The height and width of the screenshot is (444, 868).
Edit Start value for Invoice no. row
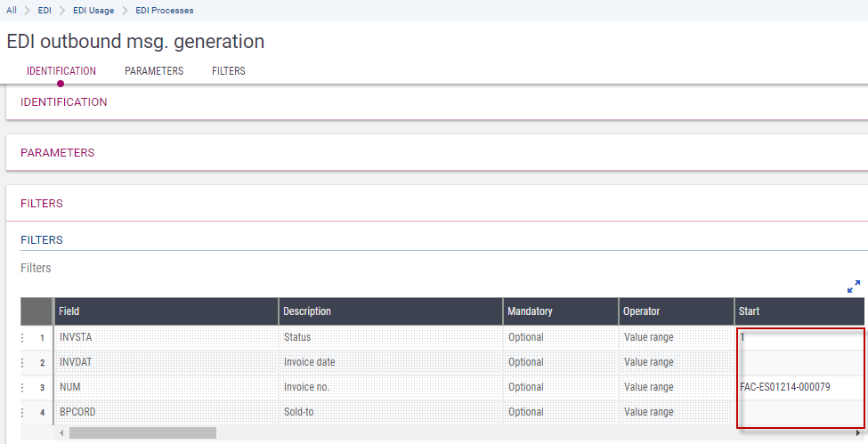coord(799,388)
